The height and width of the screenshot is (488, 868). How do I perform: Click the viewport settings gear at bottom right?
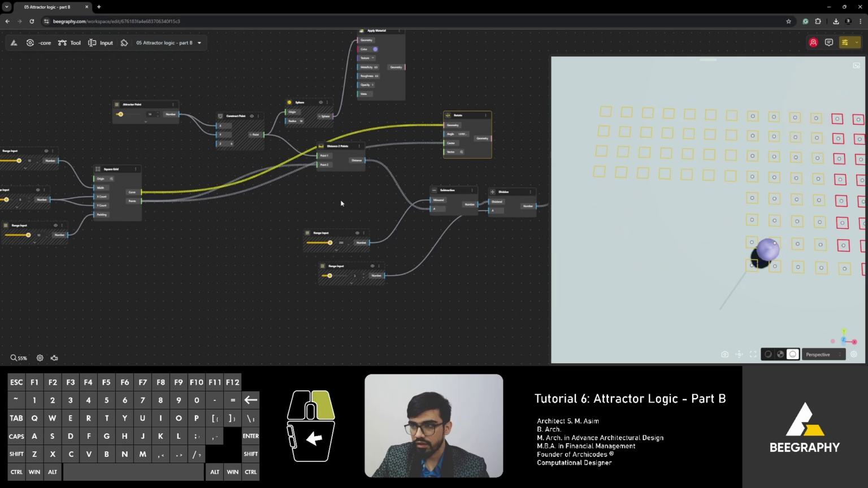(x=854, y=354)
